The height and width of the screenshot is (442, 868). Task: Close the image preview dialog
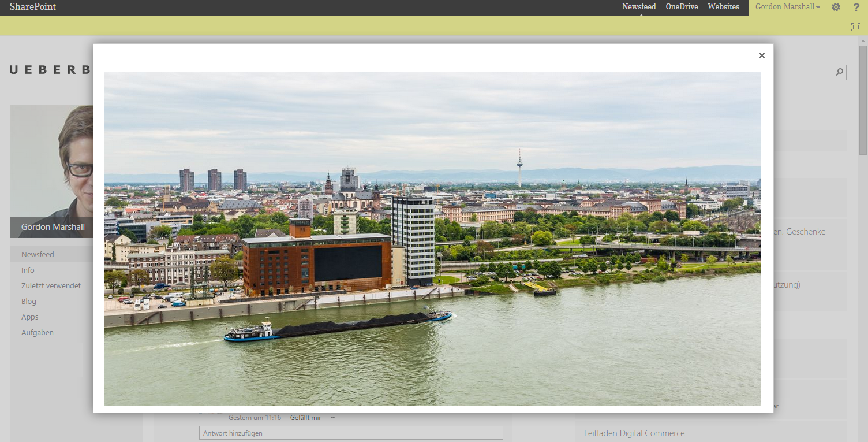(761, 55)
